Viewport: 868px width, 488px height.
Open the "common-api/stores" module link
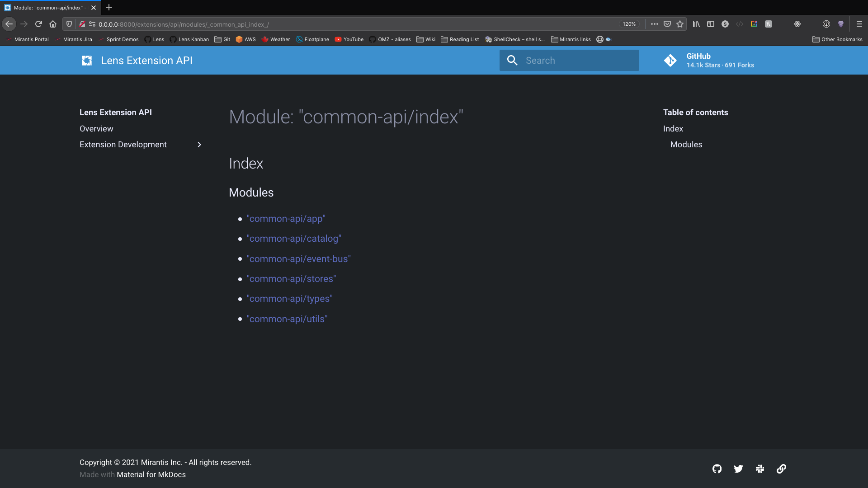[292, 279]
